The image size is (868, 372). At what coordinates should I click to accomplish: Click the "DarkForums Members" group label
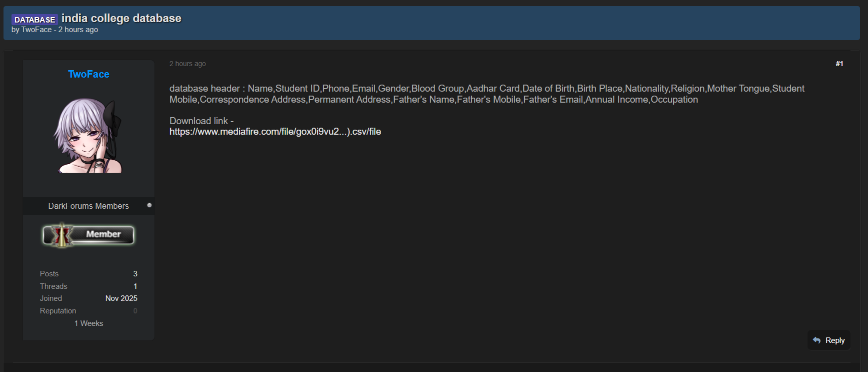click(88, 206)
